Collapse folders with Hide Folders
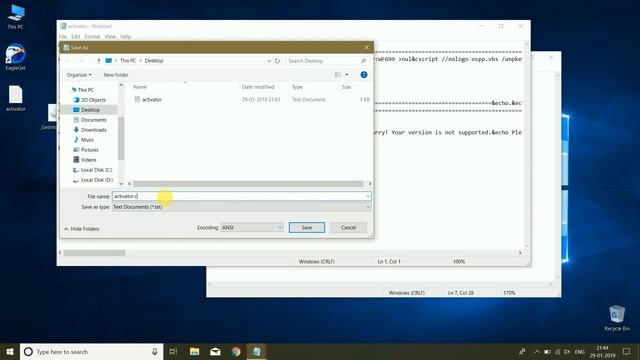The width and height of the screenshot is (640, 360). point(82,229)
